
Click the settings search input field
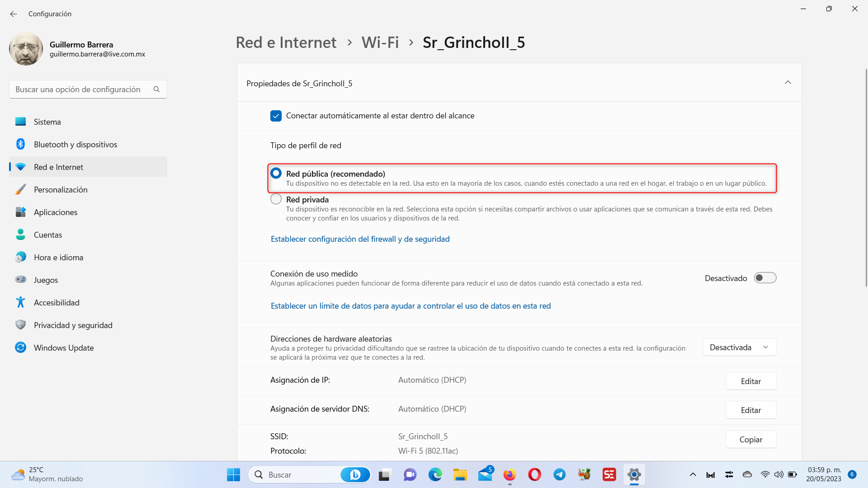81,89
